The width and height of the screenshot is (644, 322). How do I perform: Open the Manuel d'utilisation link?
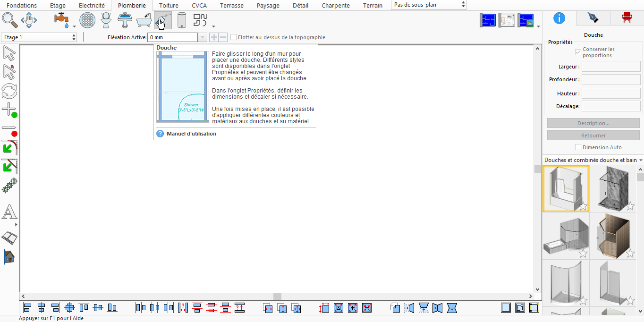point(191,134)
